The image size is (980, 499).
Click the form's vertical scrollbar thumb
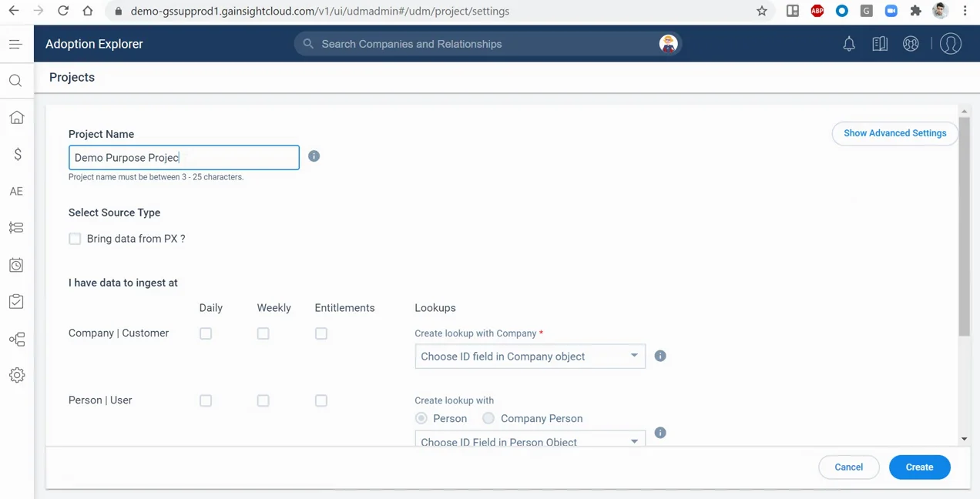[964, 226]
